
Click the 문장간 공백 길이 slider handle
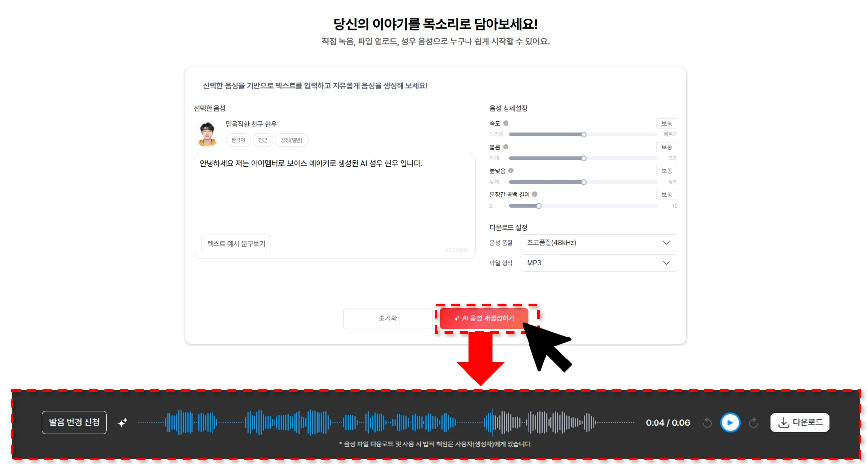tap(539, 206)
